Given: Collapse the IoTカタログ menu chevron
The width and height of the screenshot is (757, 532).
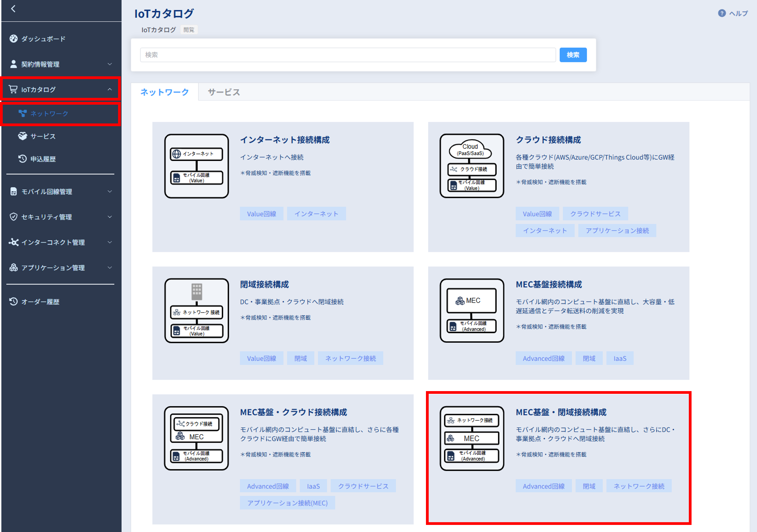Looking at the screenshot, I should pyautogui.click(x=110, y=89).
